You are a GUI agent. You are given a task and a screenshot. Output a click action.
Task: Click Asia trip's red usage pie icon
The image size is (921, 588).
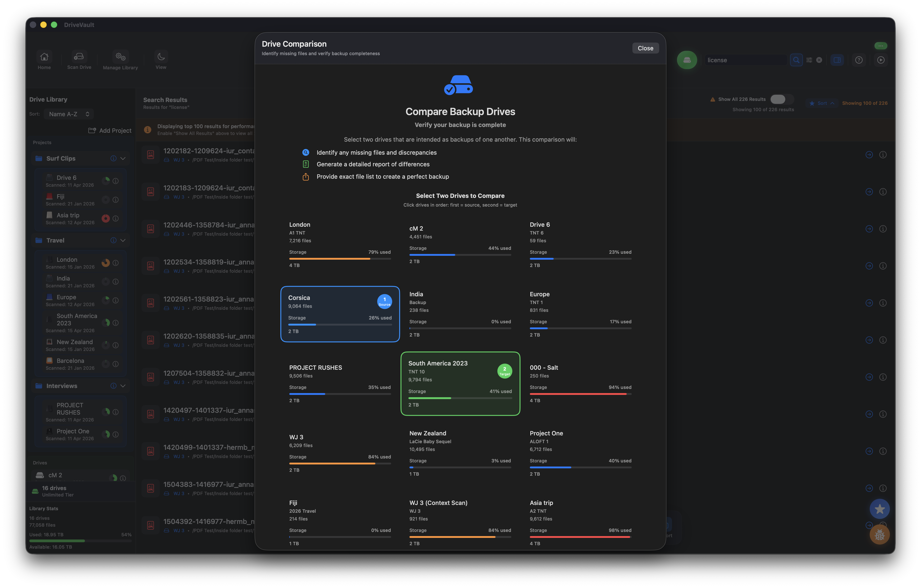coord(106,218)
